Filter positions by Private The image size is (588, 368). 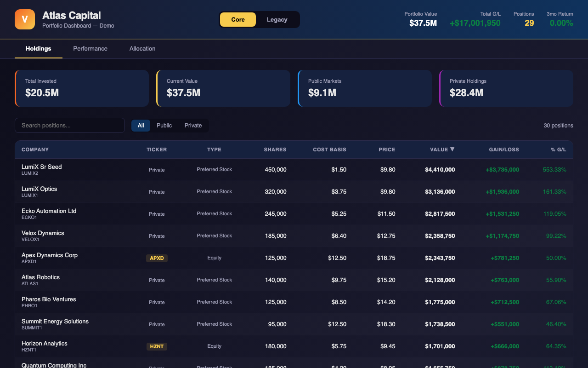pyautogui.click(x=193, y=126)
